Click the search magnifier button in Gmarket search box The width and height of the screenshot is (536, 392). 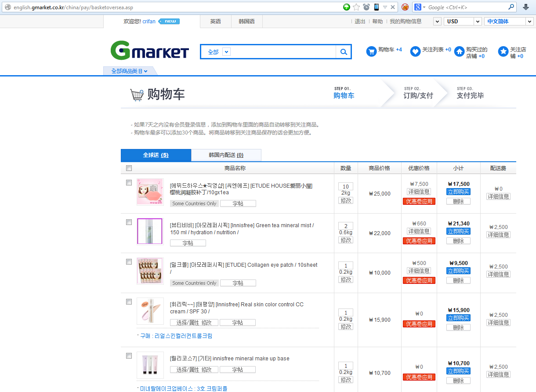tap(344, 52)
